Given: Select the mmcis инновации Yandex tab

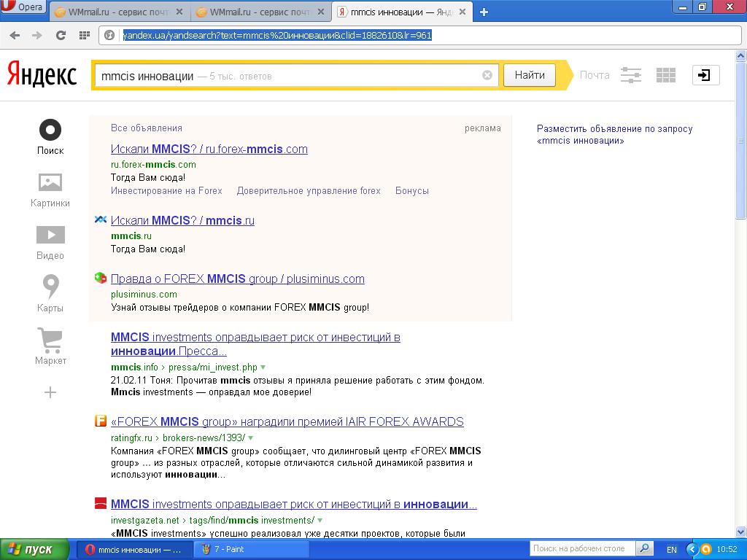Looking at the screenshot, I should point(403,12).
